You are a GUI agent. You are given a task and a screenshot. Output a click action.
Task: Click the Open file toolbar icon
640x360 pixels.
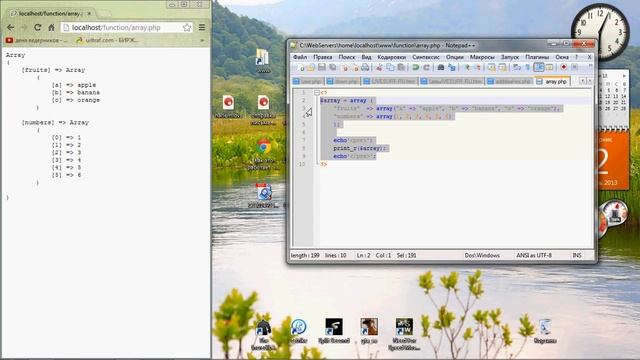click(311, 67)
